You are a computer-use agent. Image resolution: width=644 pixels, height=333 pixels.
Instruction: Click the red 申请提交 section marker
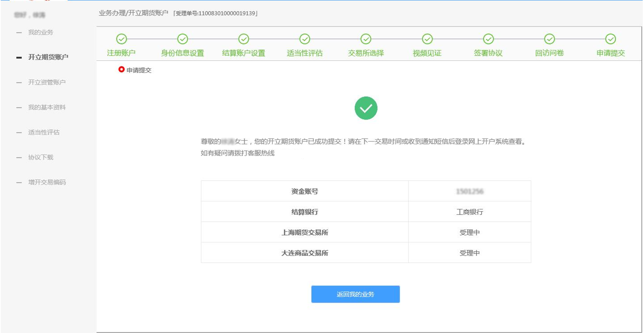coord(121,69)
